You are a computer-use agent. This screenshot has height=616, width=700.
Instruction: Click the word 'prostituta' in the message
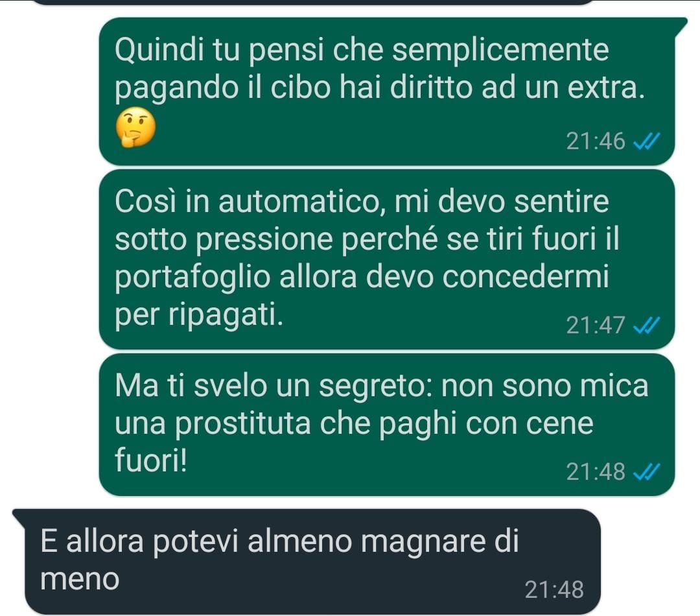(x=243, y=423)
